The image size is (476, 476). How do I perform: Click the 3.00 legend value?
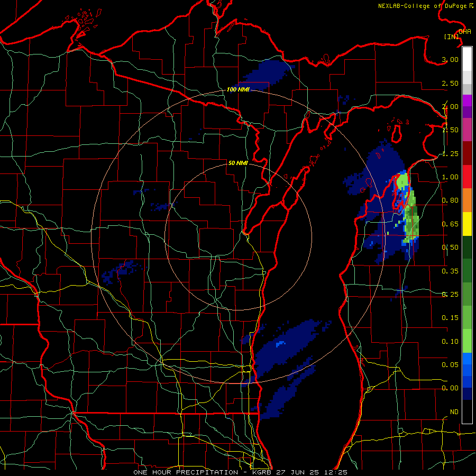pos(450,59)
